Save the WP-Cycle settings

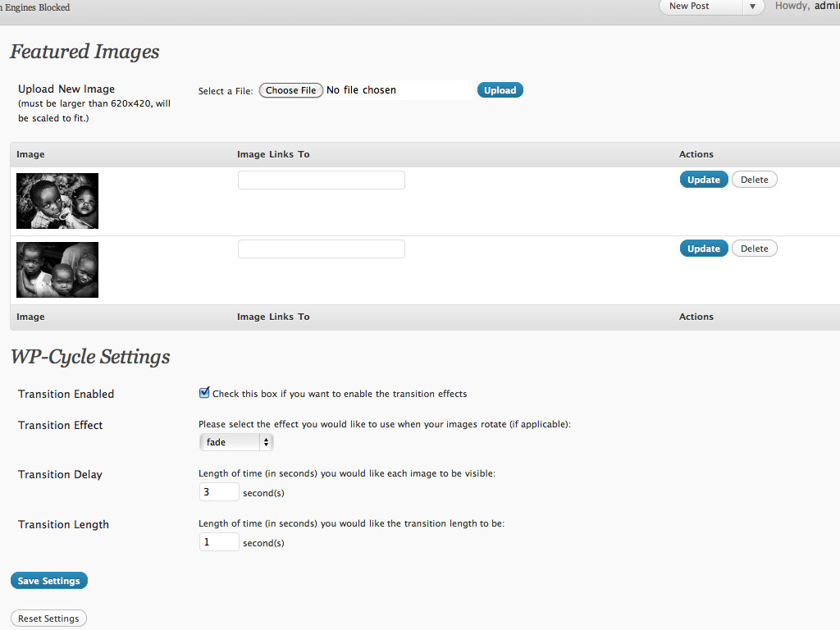(48, 581)
